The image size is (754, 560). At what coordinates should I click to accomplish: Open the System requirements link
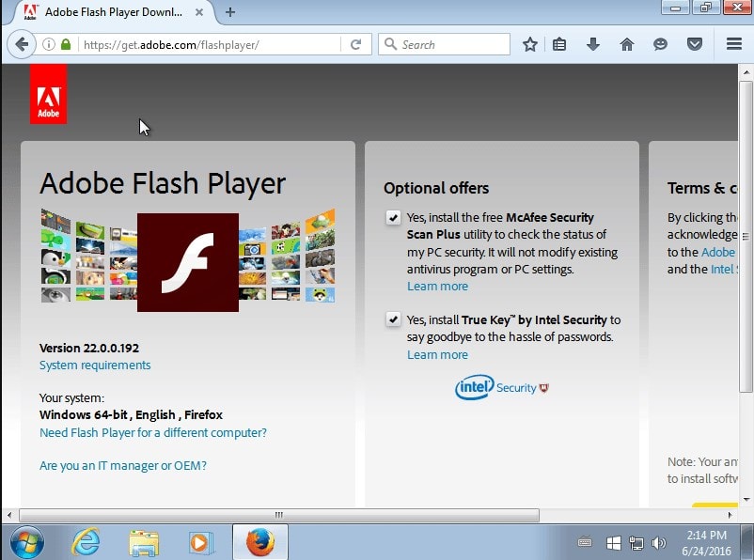(95, 366)
